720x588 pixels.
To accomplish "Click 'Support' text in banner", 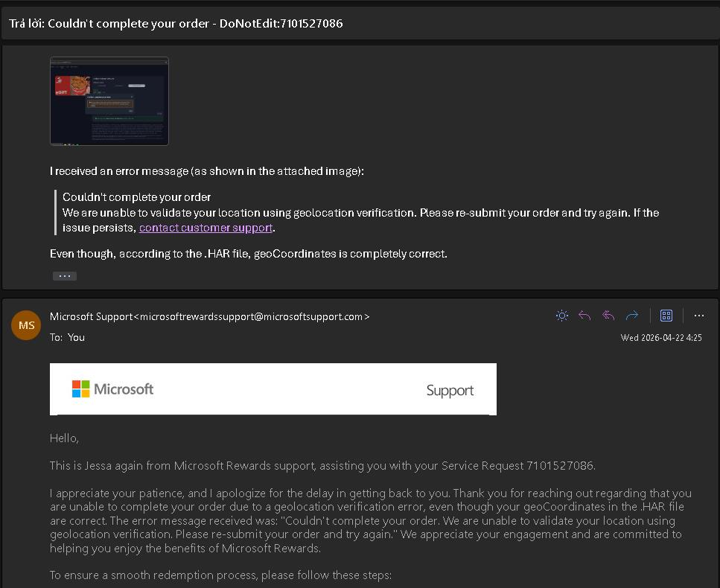I will pyautogui.click(x=450, y=391).
